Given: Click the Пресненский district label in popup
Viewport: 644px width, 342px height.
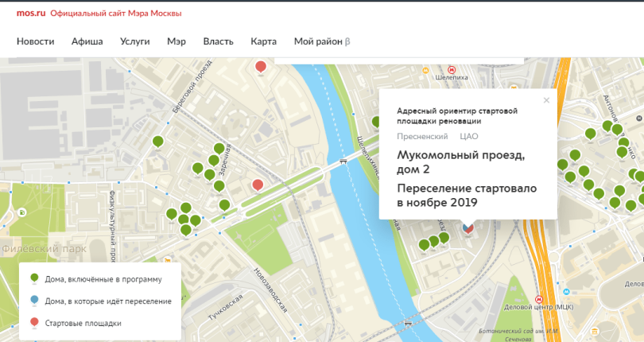Looking at the screenshot, I should coord(422,137).
